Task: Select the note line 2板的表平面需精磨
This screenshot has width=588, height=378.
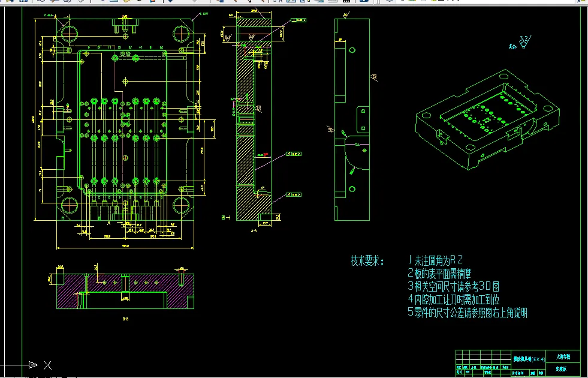Action: [x=439, y=273]
